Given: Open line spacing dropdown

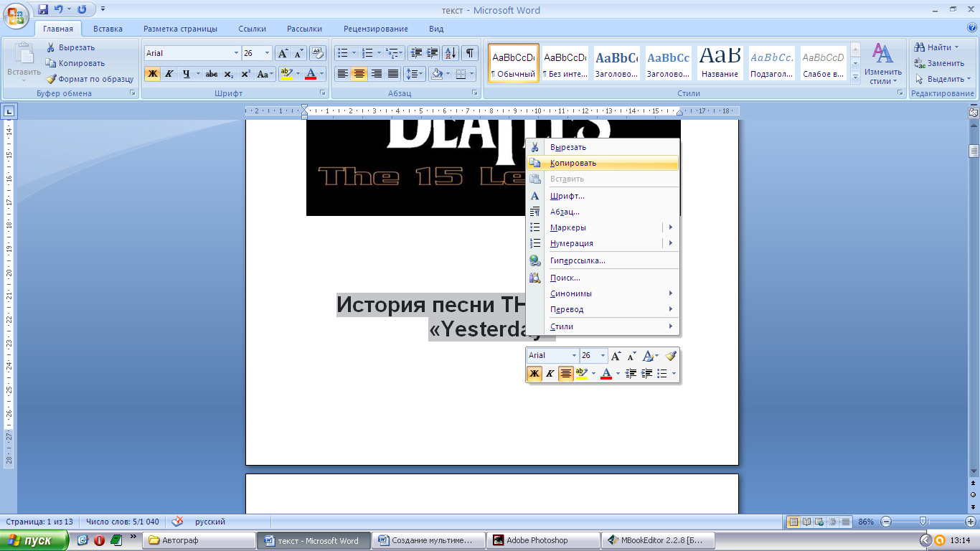Looking at the screenshot, I should [x=415, y=74].
